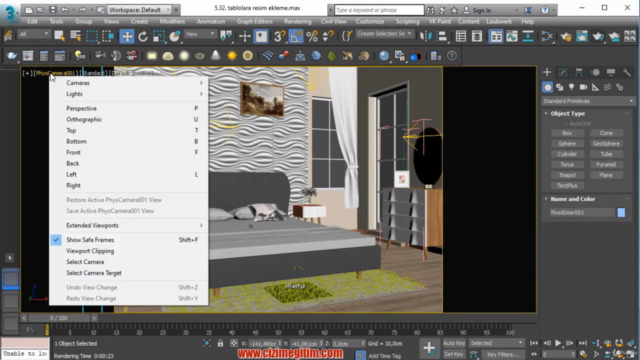
Task: Open the selection filter All dropdown
Action: point(33,34)
